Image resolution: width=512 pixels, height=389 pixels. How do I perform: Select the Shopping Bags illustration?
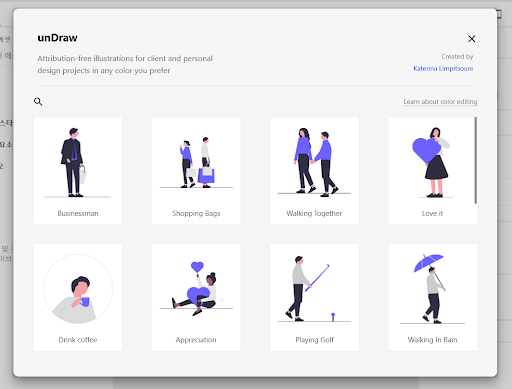[x=196, y=171]
